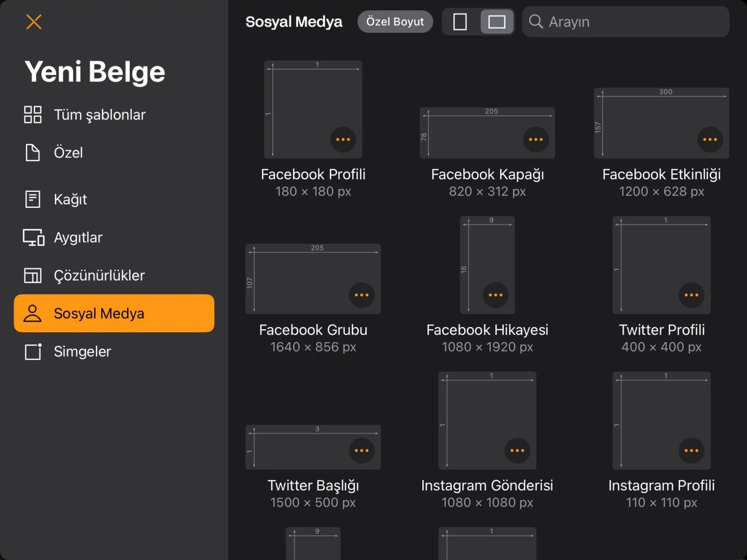
Task: Click the Sosyal Medya person icon
Action: point(32,313)
